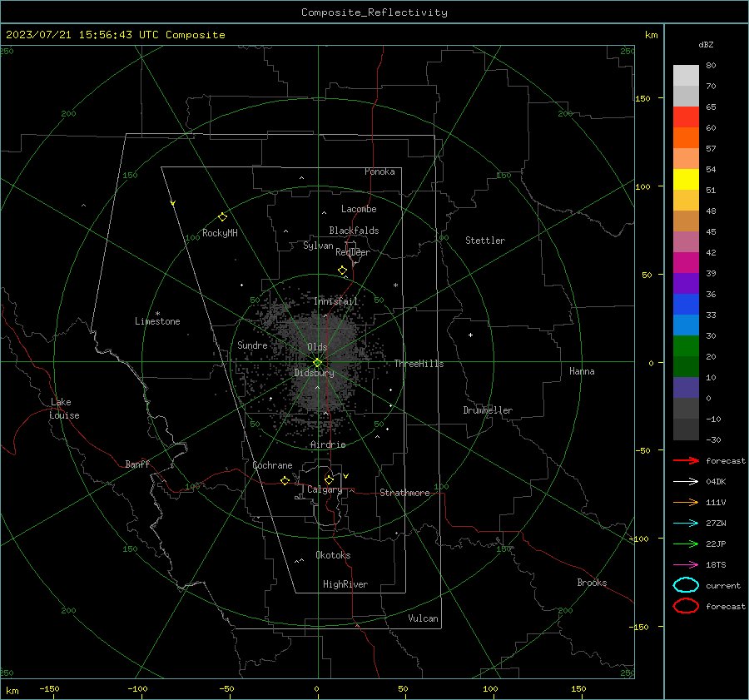
Task: Click the RedDeer city label
Action: coord(353,252)
